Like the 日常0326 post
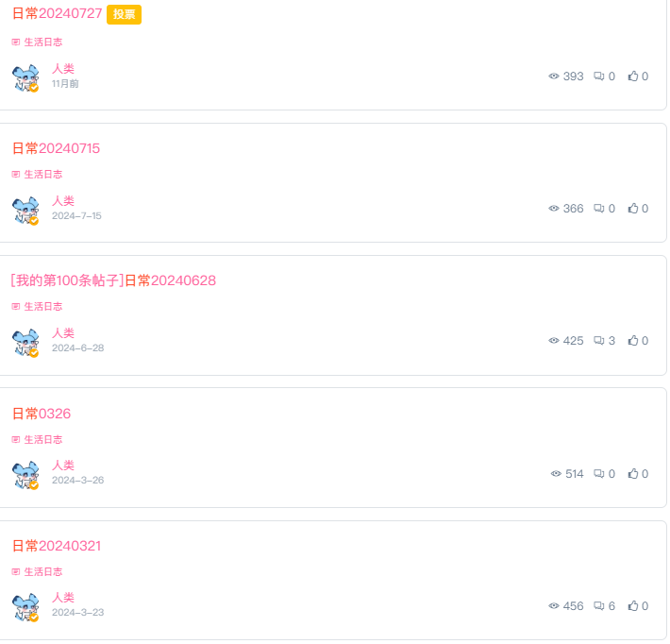 click(633, 474)
